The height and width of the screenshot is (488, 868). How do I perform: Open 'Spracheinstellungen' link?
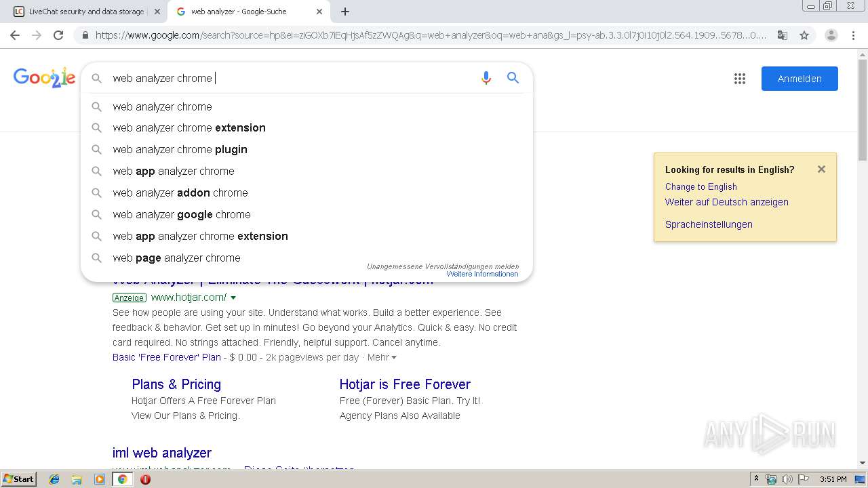click(709, 224)
